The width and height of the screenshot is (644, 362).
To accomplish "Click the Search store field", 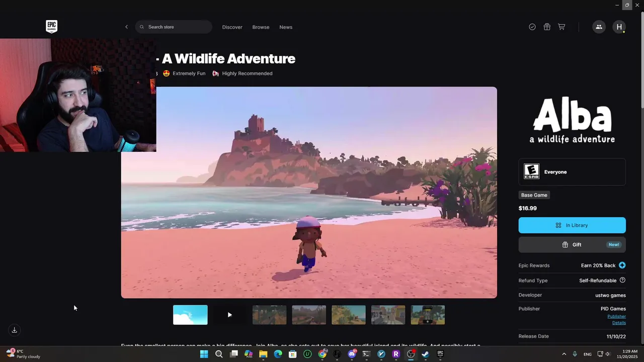I will click(x=174, y=27).
